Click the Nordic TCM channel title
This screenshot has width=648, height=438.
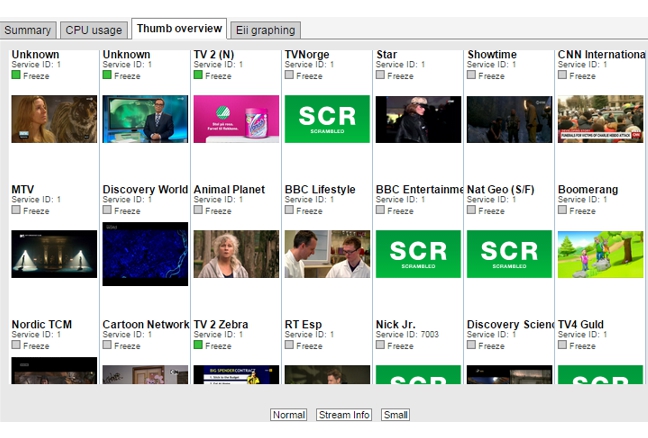[x=42, y=324]
